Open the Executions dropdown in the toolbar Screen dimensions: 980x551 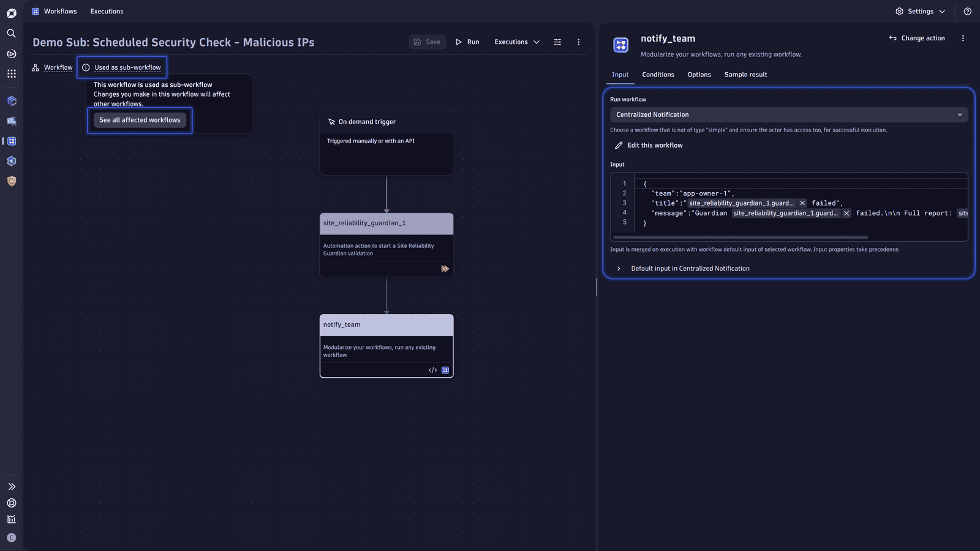click(517, 42)
